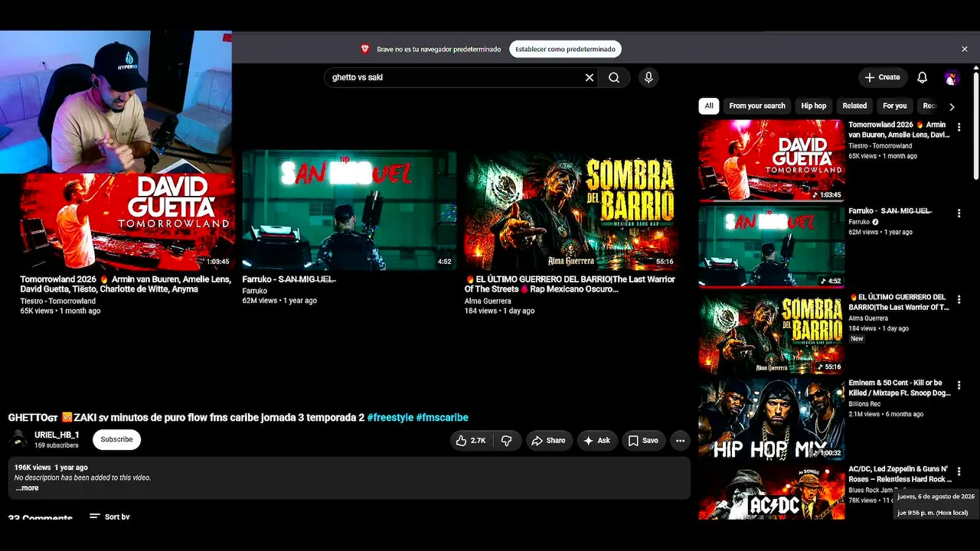The width and height of the screenshot is (980, 551).
Task: Open sidebar San Miguel thumbnail
Action: [x=772, y=246]
